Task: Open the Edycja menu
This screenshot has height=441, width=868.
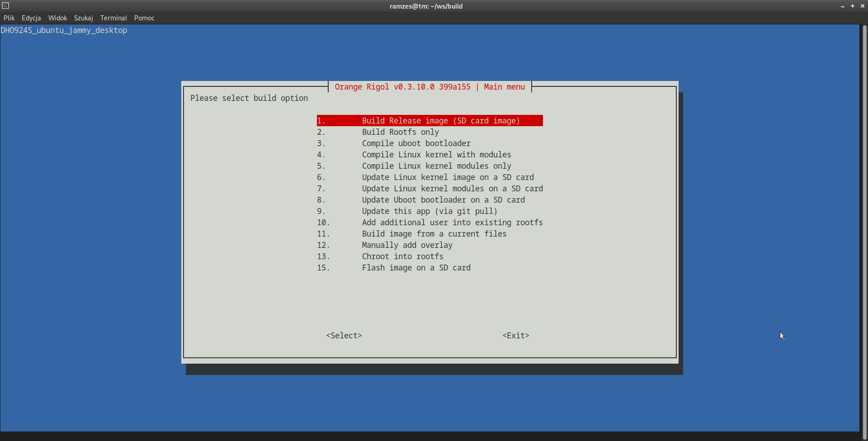Action: point(31,18)
